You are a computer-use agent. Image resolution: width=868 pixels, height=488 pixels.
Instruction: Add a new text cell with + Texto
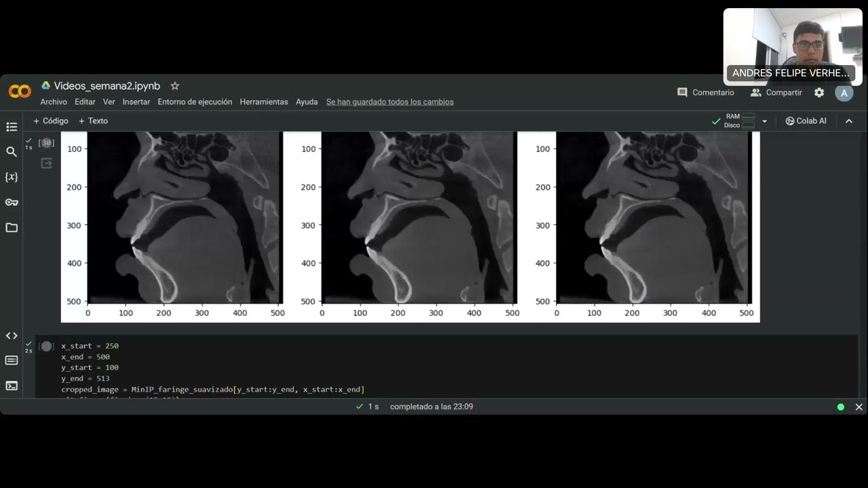pyautogui.click(x=93, y=121)
